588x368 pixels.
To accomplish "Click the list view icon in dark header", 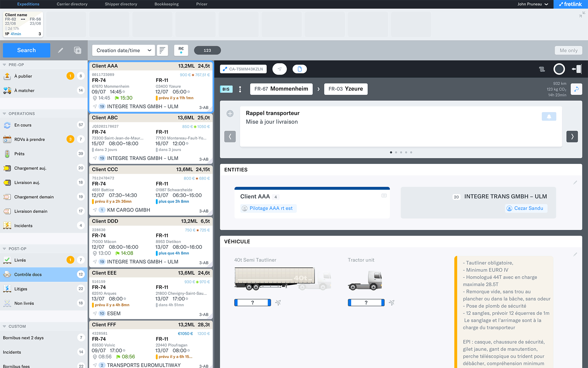I will point(542,69).
